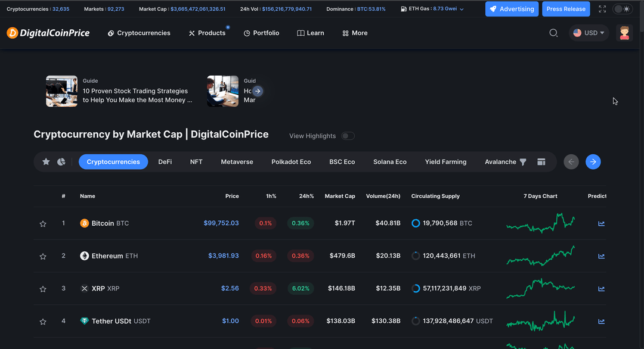Viewport: 644px width, 349px height.
Task: Star Ethereum as favorite
Action: coord(43,256)
